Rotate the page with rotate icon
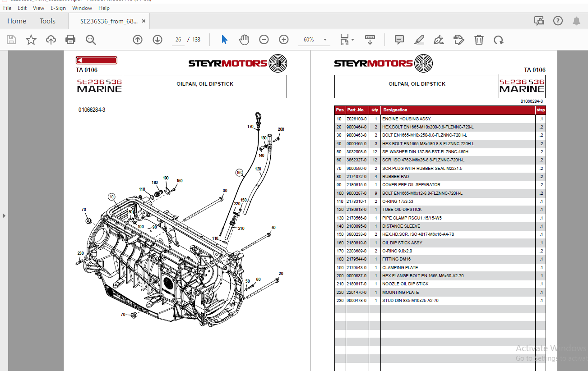Screen dimensions: 588x371 pos(499,40)
